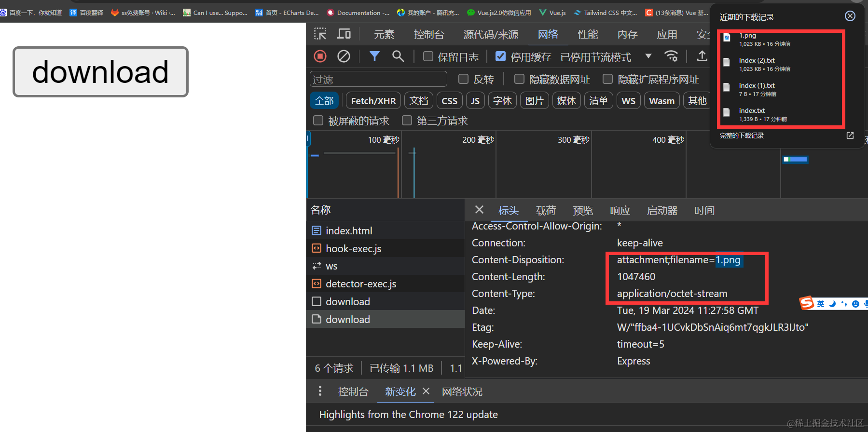This screenshot has width=868, height=432.
Task: Open network conditions wifi icon
Action: (671, 56)
